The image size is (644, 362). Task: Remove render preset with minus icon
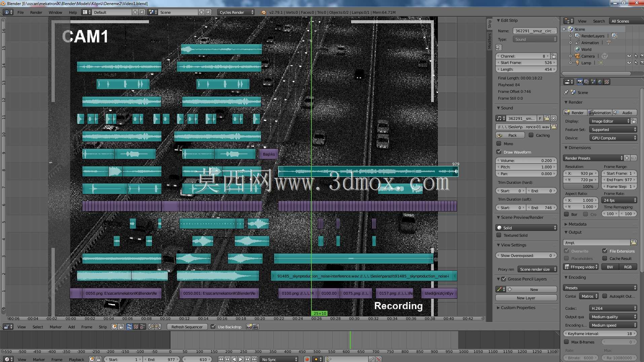pos(634,158)
